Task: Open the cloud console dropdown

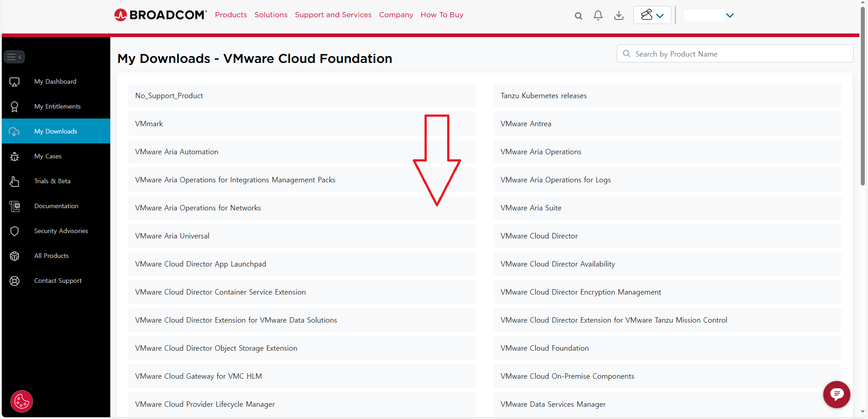Action: point(652,15)
